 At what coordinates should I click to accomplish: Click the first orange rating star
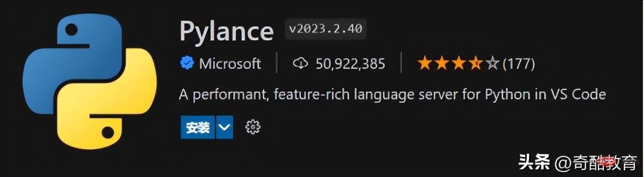coord(425,63)
